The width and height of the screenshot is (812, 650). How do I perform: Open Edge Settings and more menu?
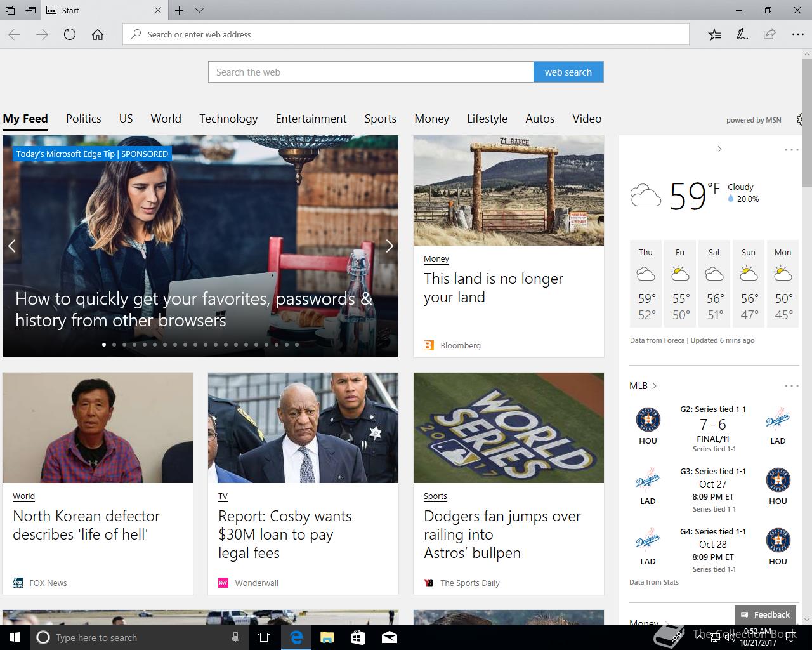[797, 34]
